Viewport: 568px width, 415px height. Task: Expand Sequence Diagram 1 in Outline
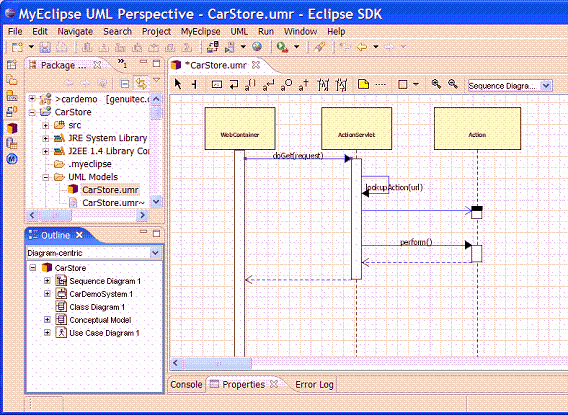(47, 281)
